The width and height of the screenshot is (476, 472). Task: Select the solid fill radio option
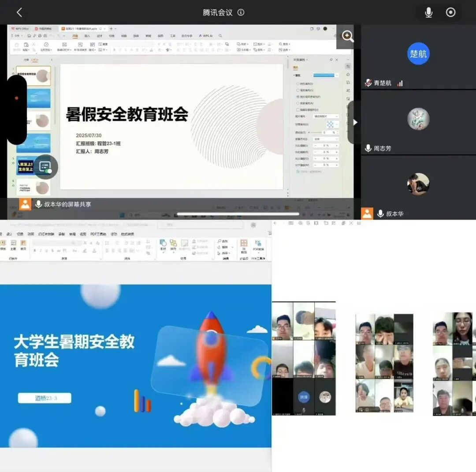[298, 83]
